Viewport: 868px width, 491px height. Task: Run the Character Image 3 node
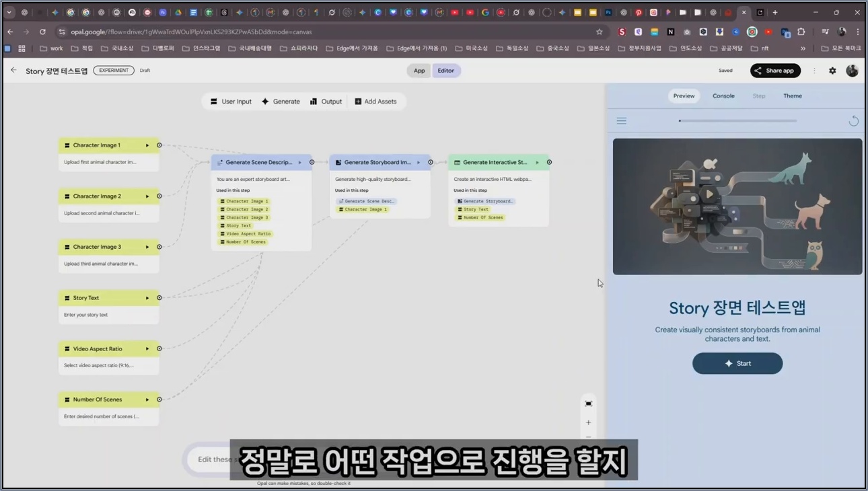[147, 247]
